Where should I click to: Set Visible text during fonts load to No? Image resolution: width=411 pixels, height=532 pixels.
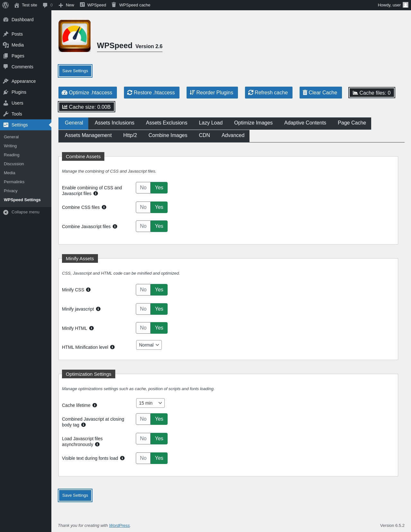(x=143, y=458)
